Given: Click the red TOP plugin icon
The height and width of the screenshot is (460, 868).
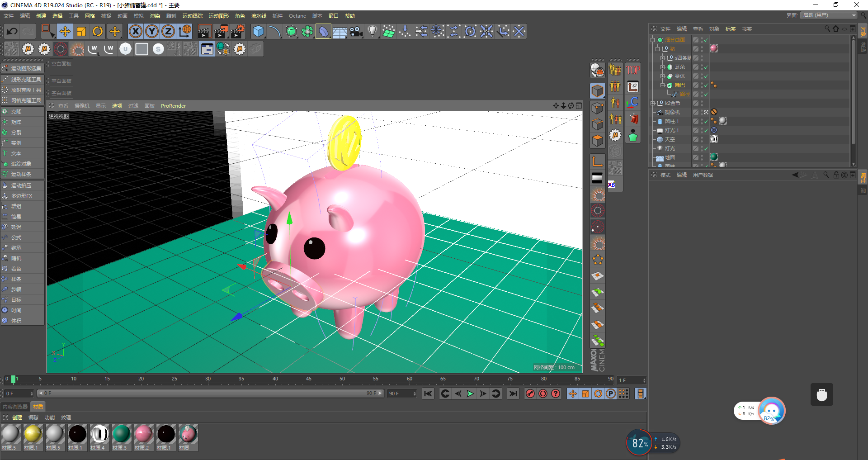Looking at the screenshot, I should [x=633, y=70].
